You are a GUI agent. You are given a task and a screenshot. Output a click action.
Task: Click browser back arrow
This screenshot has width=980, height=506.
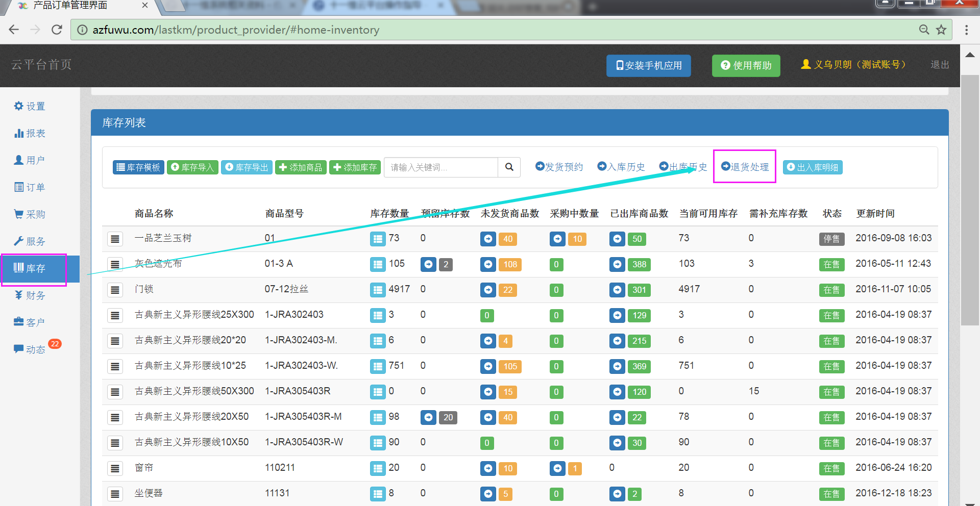click(14, 30)
